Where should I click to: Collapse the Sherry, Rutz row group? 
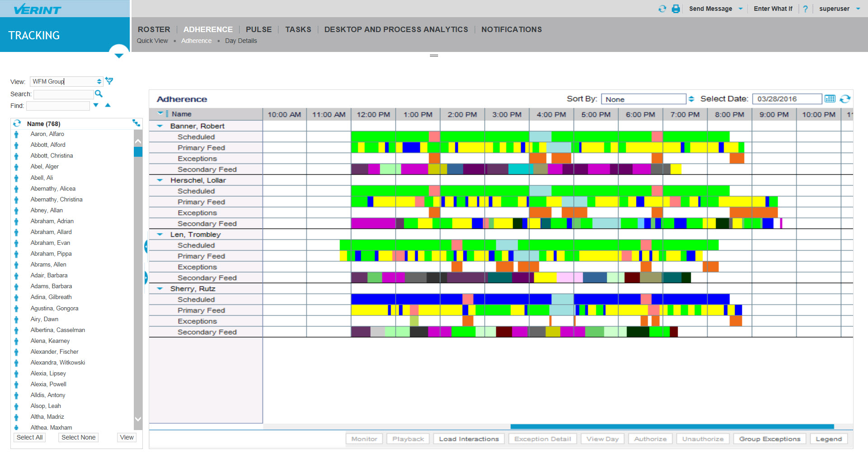tap(160, 289)
